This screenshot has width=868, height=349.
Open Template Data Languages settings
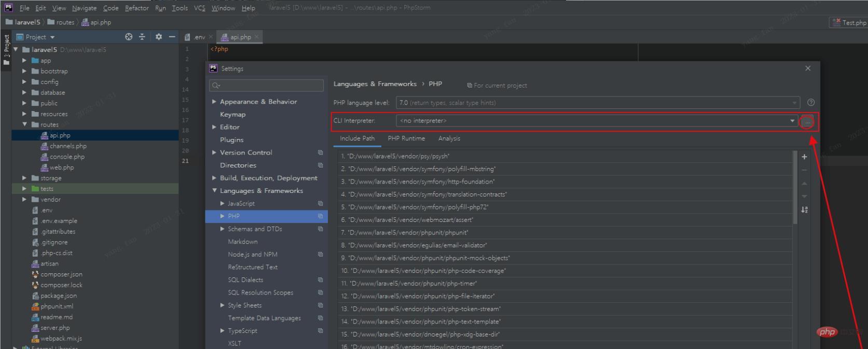[264, 318]
